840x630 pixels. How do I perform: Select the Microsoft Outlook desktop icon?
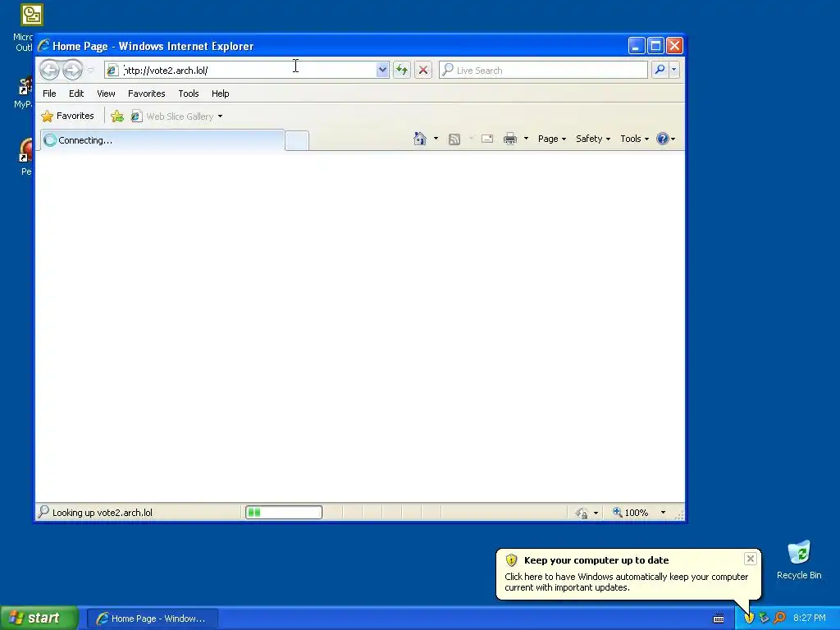(x=25, y=28)
